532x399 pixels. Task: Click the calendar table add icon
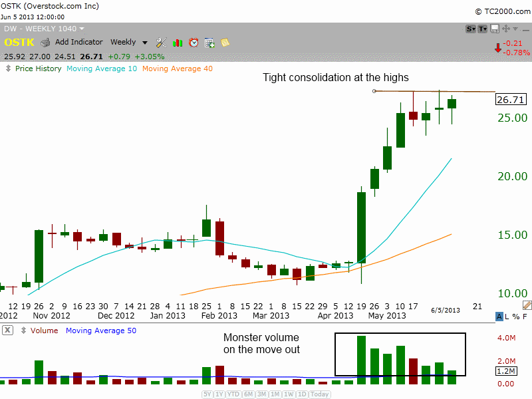point(209,43)
